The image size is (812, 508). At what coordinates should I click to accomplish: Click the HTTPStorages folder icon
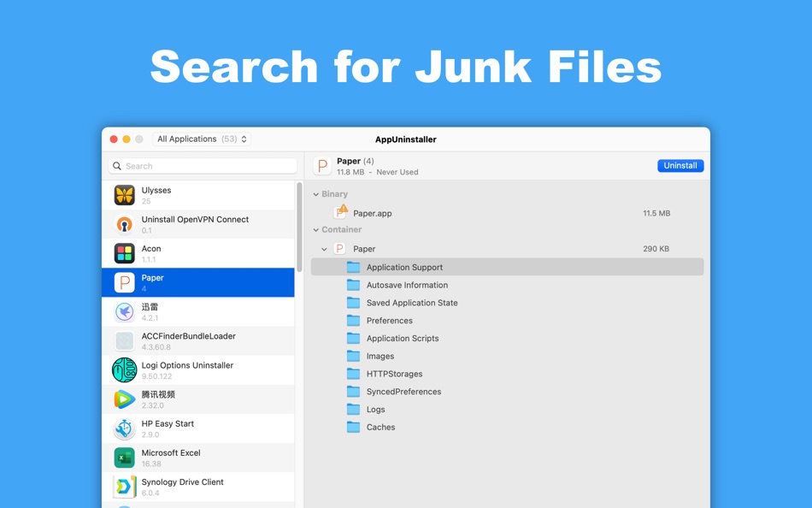point(353,373)
